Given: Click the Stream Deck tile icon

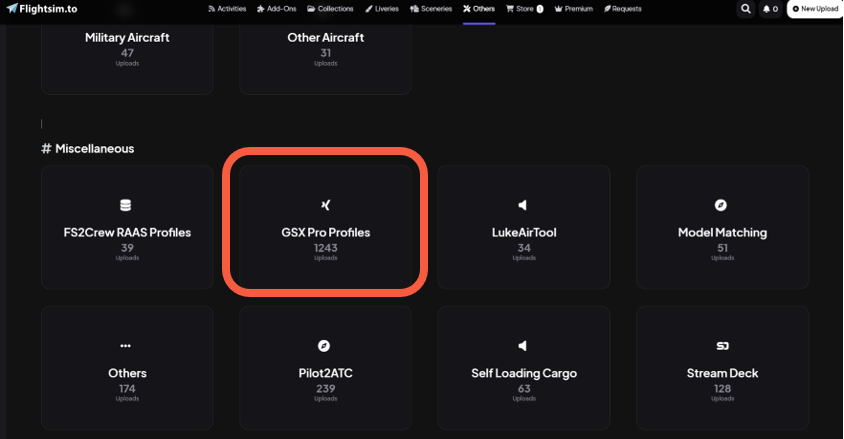Looking at the screenshot, I should [x=722, y=346].
